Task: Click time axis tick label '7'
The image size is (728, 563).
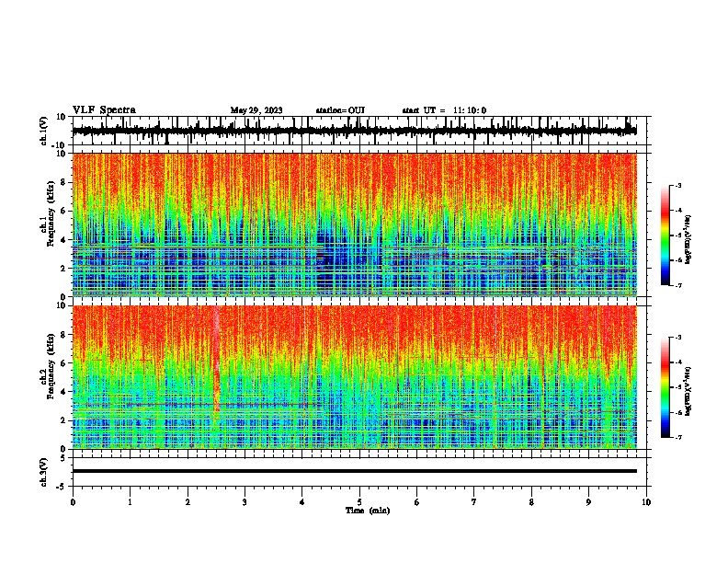Action: (x=474, y=502)
